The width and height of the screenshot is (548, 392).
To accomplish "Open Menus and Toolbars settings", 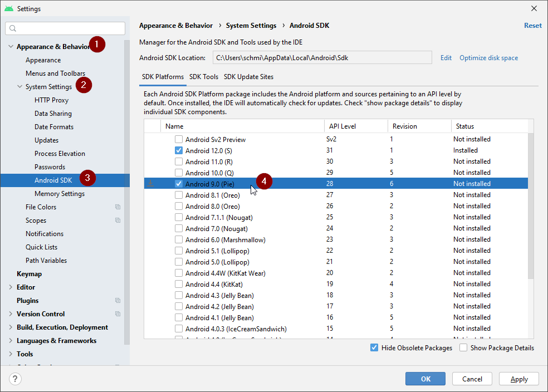I will 55,73.
